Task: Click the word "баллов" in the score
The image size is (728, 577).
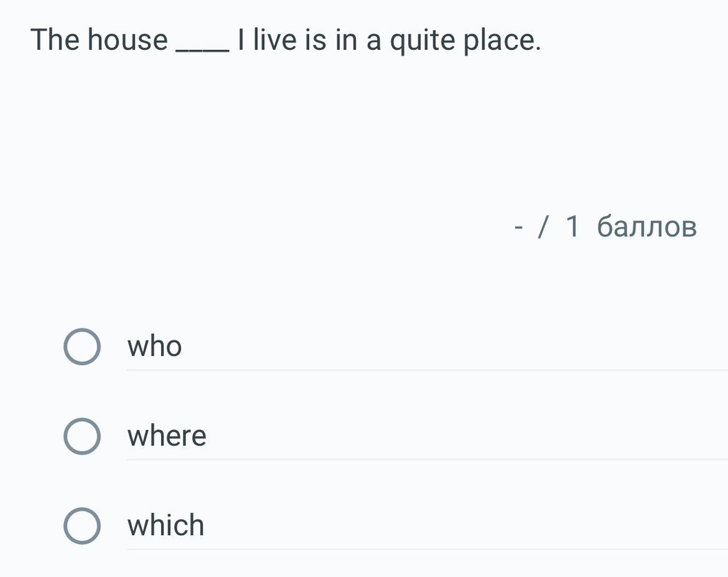Action: point(647,227)
